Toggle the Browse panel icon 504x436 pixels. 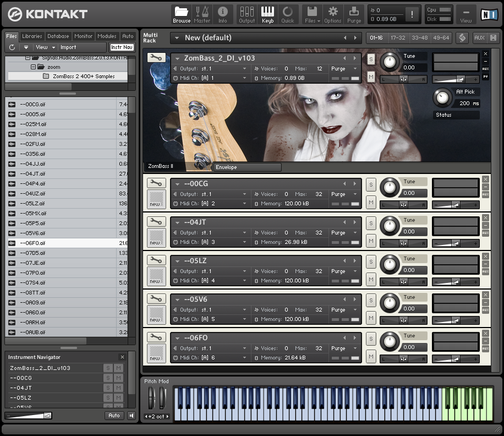point(181,15)
